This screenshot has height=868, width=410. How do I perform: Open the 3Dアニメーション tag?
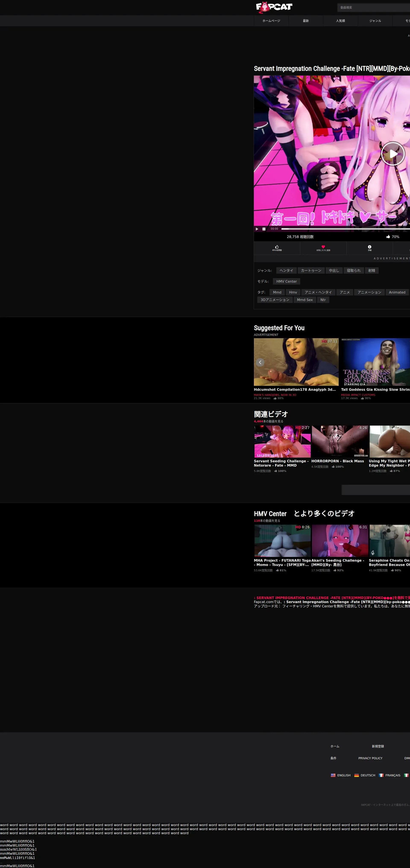(275, 300)
